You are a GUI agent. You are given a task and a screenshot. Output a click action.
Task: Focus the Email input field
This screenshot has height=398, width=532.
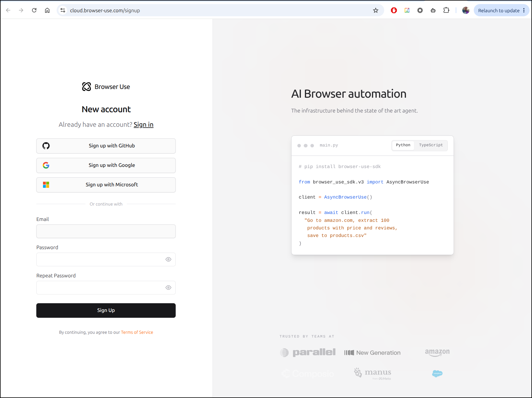pyautogui.click(x=106, y=231)
